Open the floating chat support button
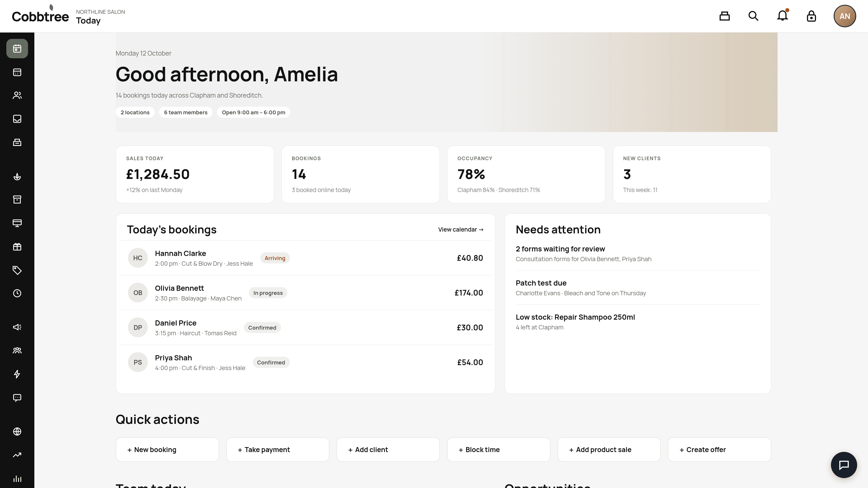This screenshot has width=868, height=488. [x=844, y=465]
